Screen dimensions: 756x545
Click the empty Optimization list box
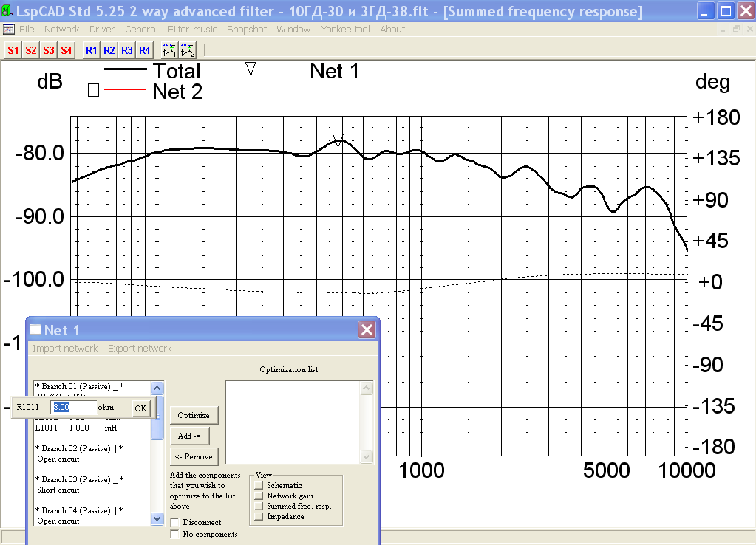click(293, 422)
